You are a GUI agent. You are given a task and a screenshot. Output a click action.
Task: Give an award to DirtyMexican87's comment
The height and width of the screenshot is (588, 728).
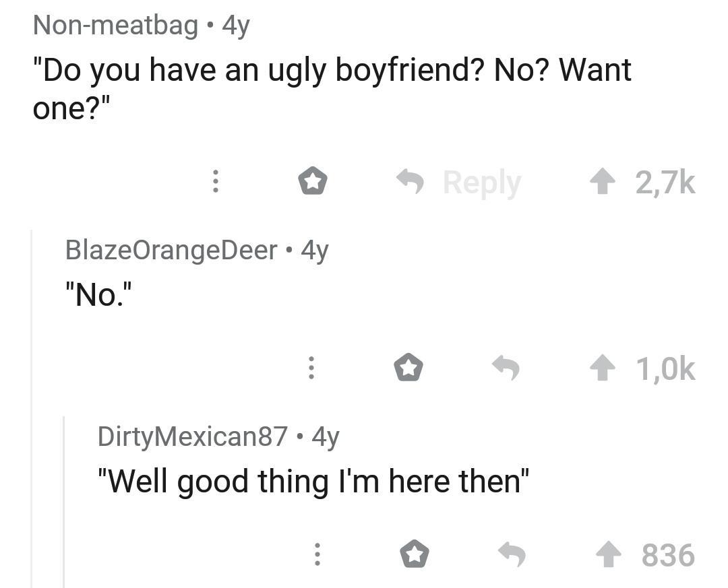click(415, 555)
